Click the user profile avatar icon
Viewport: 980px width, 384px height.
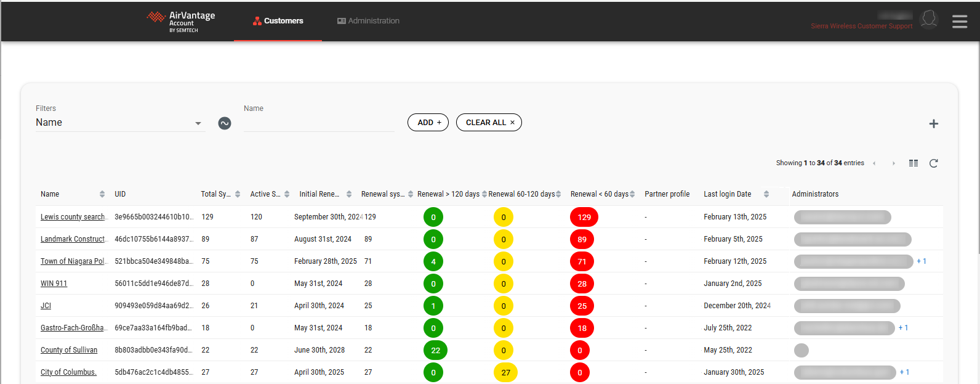coord(928,20)
